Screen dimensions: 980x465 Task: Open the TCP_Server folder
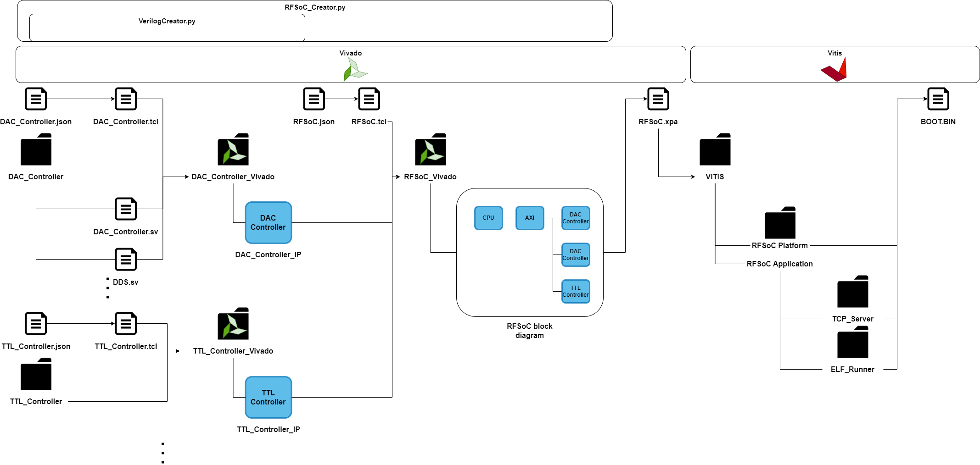point(852,293)
